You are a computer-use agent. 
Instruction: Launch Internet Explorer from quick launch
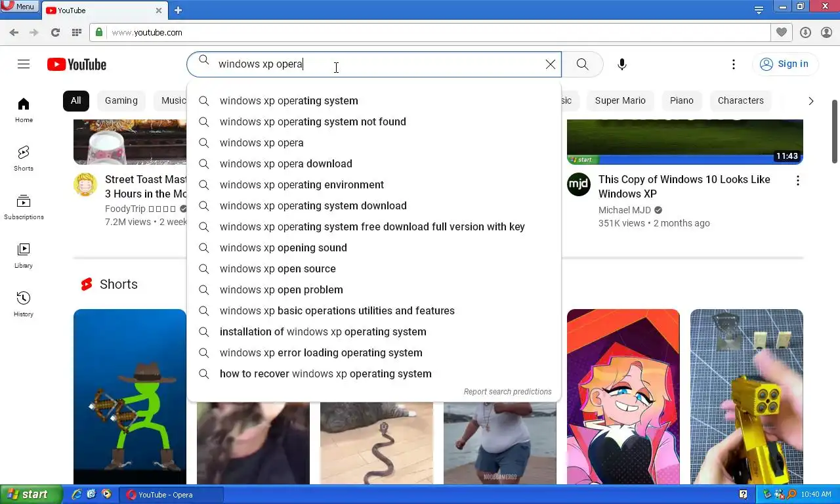(77, 494)
